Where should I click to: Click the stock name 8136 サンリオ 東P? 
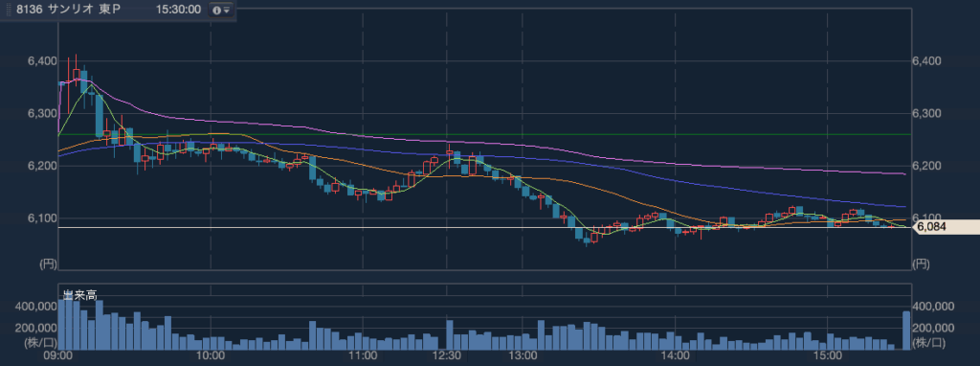[x=69, y=10]
